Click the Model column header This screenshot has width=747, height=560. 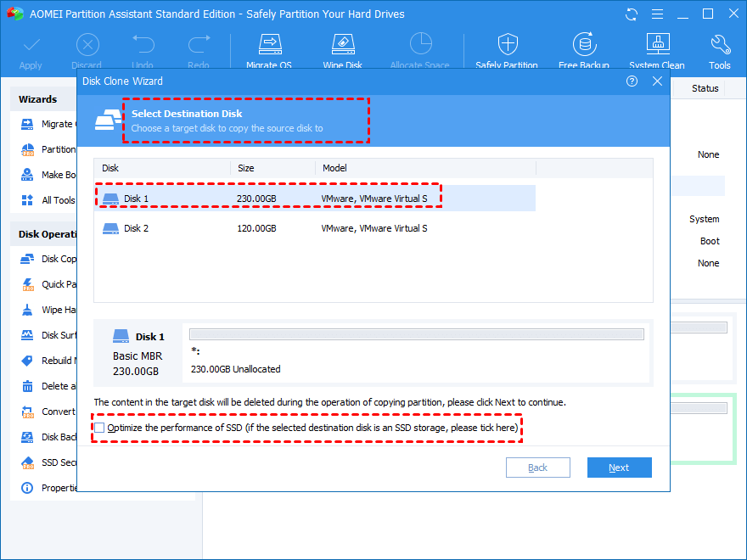coord(426,168)
